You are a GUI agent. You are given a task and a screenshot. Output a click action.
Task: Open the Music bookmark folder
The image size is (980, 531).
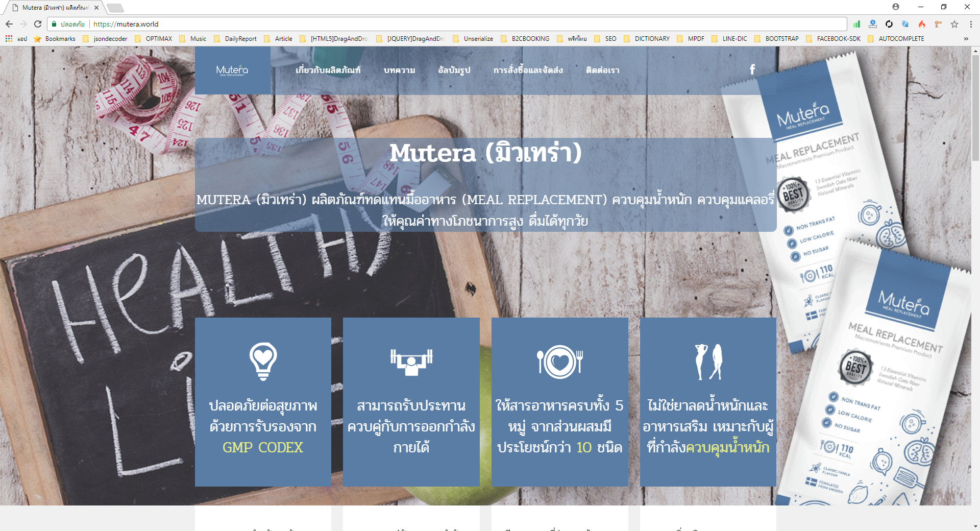(192, 38)
